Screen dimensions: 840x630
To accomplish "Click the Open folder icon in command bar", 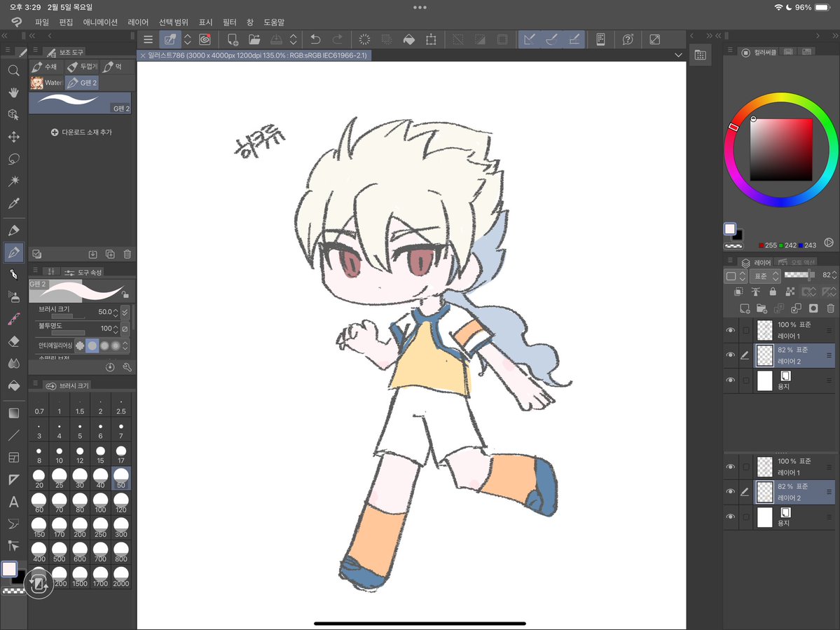I will click(254, 40).
